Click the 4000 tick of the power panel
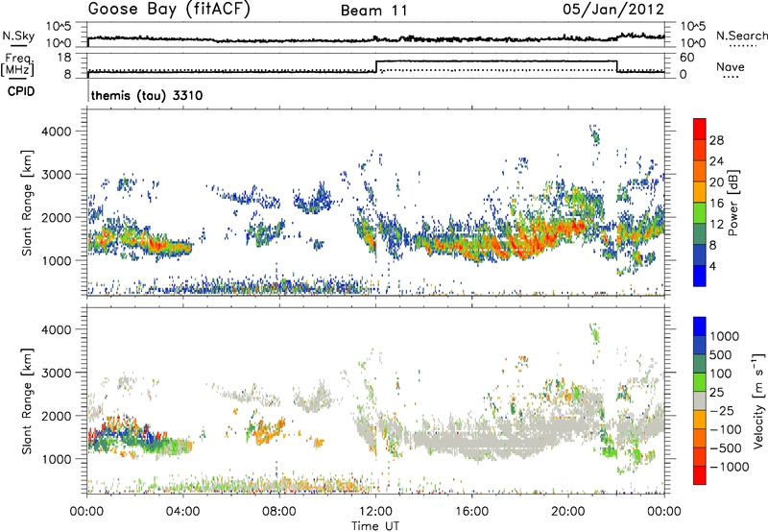Viewport: 768px width, 532px height. coord(57,132)
